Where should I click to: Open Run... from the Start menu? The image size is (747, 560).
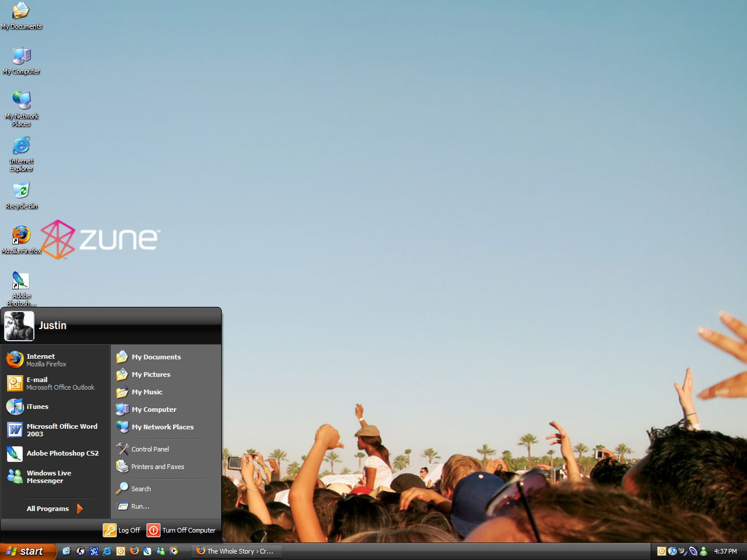click(139, 506)
